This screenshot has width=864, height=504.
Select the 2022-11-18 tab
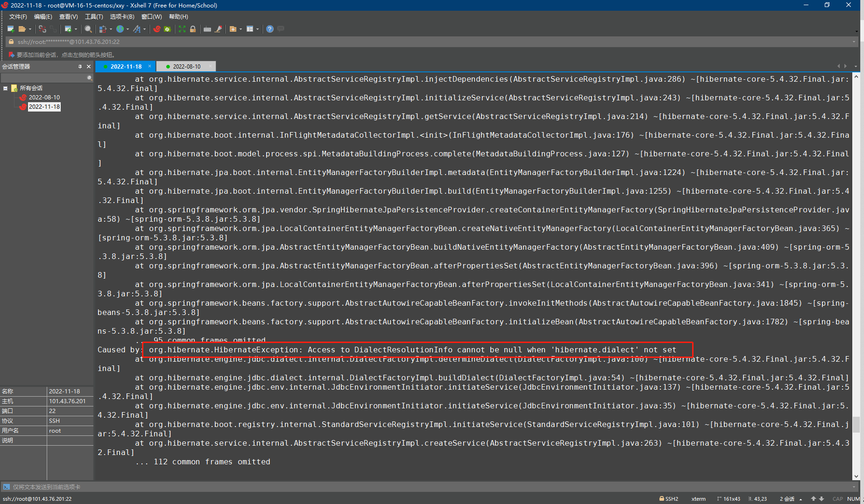(126, 67)
